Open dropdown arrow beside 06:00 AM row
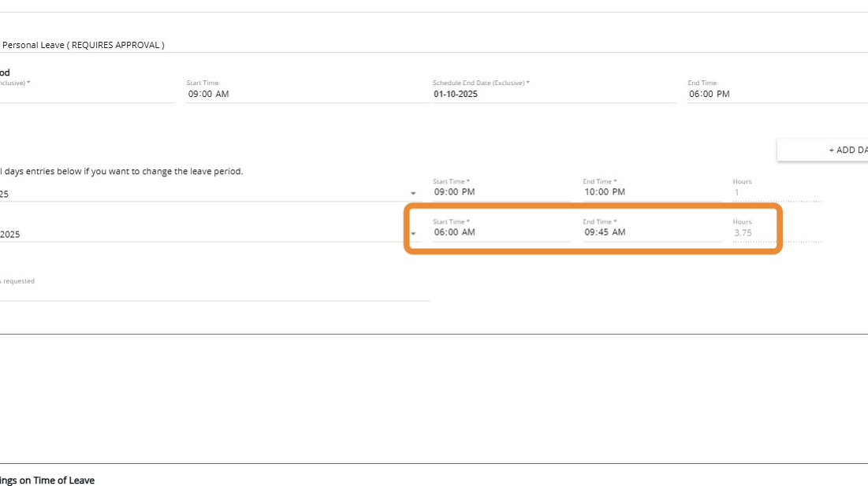This screenshot has height=486, width=868. coord(413,234)
